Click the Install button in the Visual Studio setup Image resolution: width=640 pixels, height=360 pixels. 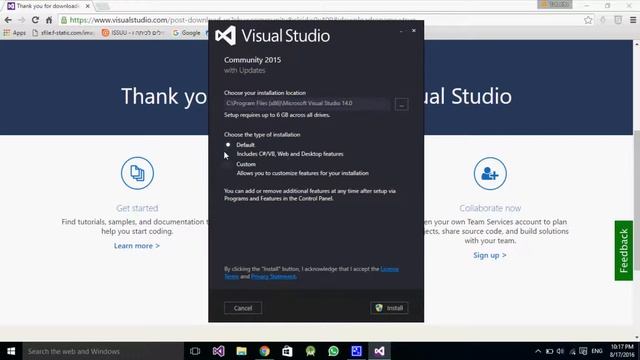coord(389,308)
